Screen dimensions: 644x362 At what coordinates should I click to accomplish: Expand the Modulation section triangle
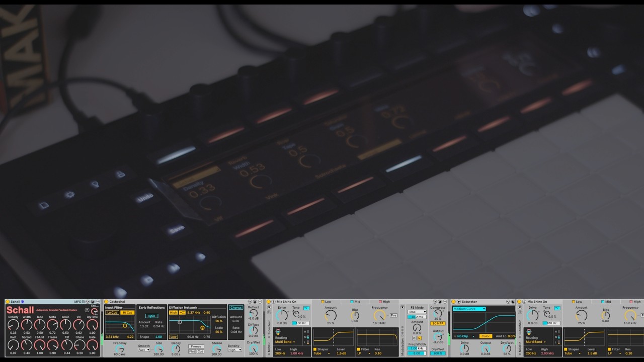click(x=402, y=307)
